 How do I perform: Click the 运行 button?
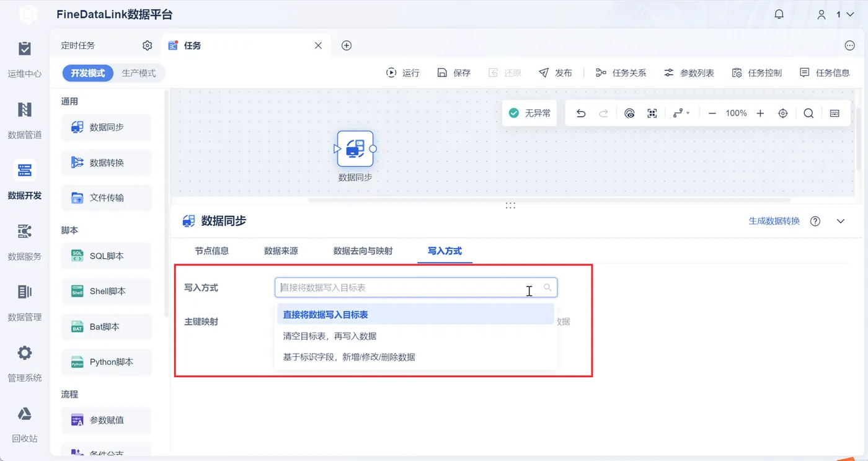pyautogui.click(x=403, y=73)
